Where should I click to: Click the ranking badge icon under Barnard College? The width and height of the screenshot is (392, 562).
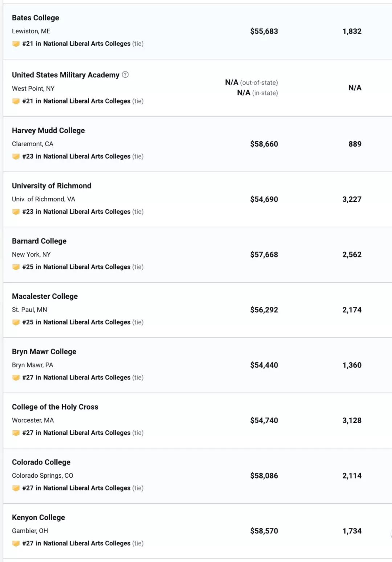pos(16,267)
